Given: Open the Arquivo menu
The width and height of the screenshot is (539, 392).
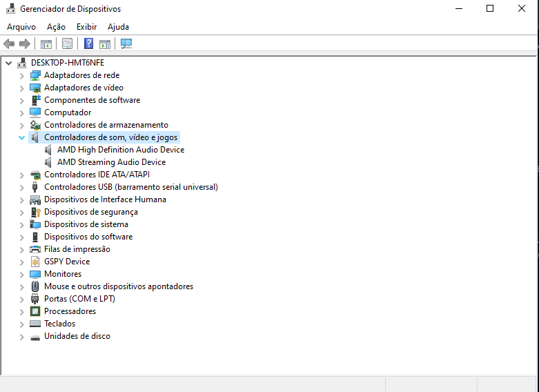Looking at the screenshot, I should coord(21,27).
